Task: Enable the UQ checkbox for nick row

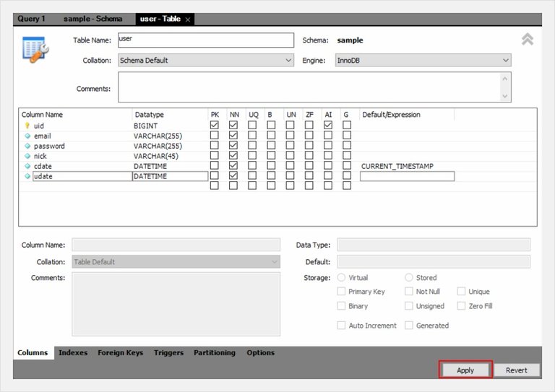Action: 252,156
